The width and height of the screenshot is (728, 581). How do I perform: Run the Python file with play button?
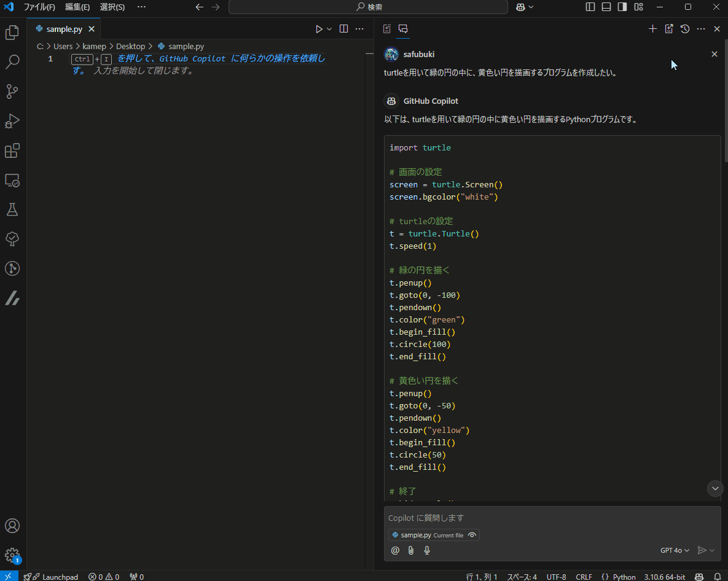click(x=319, y=29)
